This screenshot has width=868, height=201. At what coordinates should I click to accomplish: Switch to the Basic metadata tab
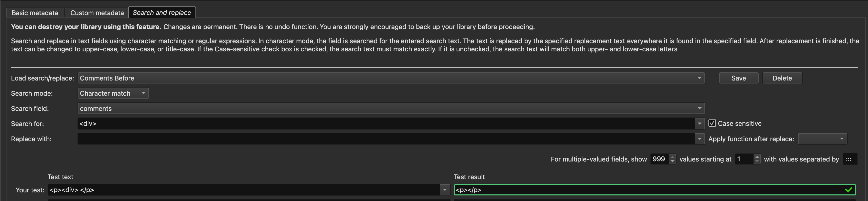coord(35,13)
